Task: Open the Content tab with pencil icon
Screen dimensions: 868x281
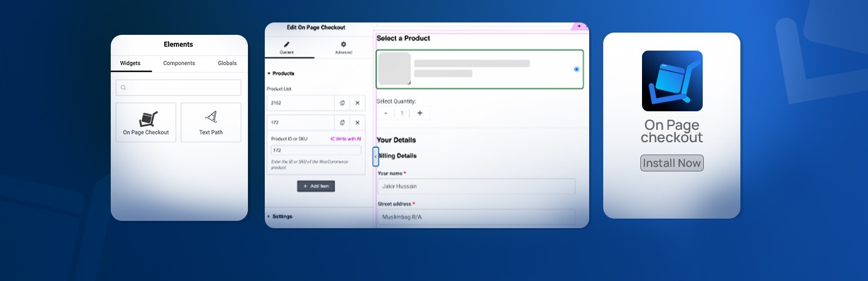Action: coord(287,47)
